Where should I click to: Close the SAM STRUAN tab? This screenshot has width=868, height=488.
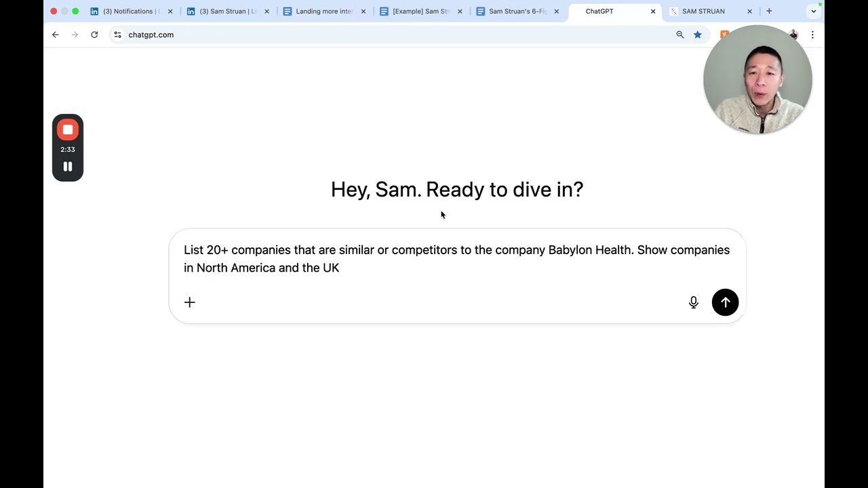pos(749,11)
